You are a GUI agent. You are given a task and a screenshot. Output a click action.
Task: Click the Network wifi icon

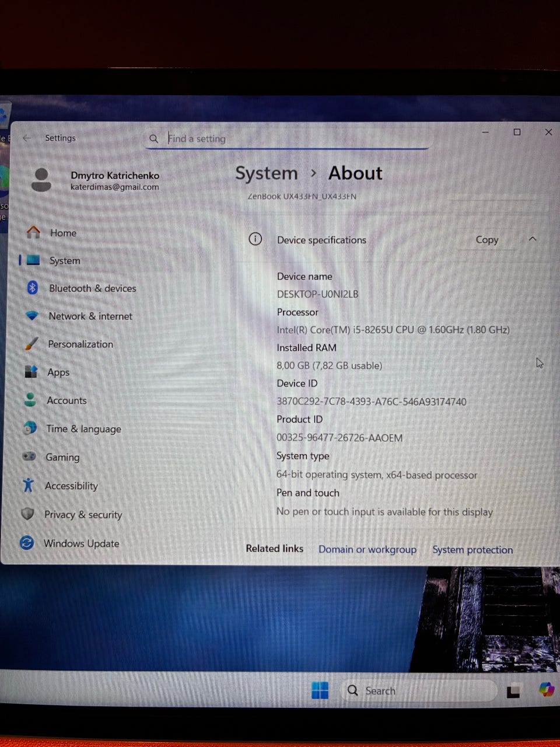32,316
